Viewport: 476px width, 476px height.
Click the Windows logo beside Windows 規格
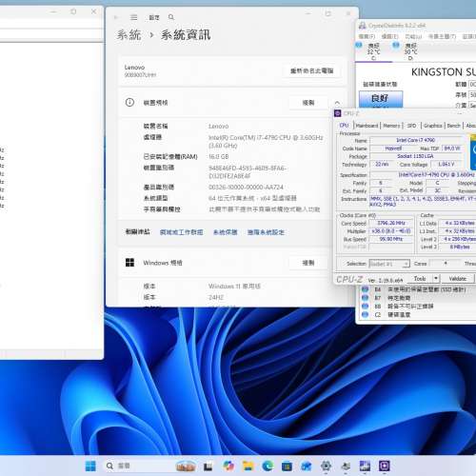(x=129, y=263)
